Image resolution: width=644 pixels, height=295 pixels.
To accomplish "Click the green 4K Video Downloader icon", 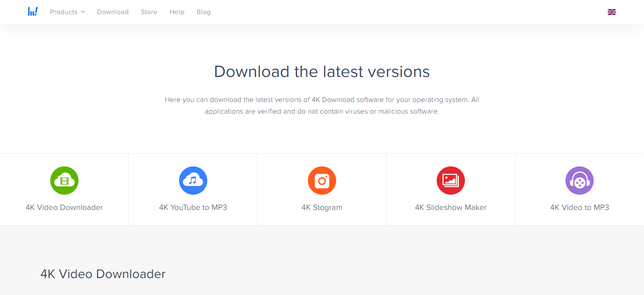I will (64, 181).
